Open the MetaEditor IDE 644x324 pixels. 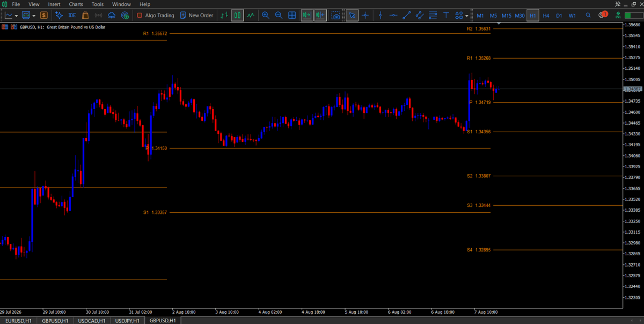(x=72, y=16)
